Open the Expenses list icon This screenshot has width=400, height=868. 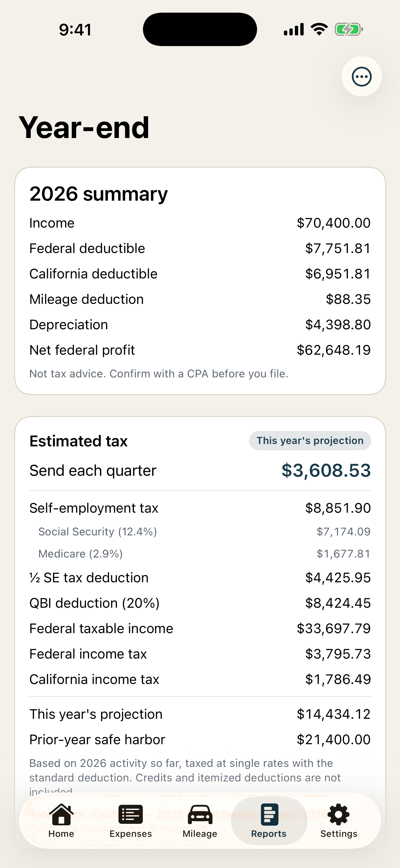click(131, 814)
